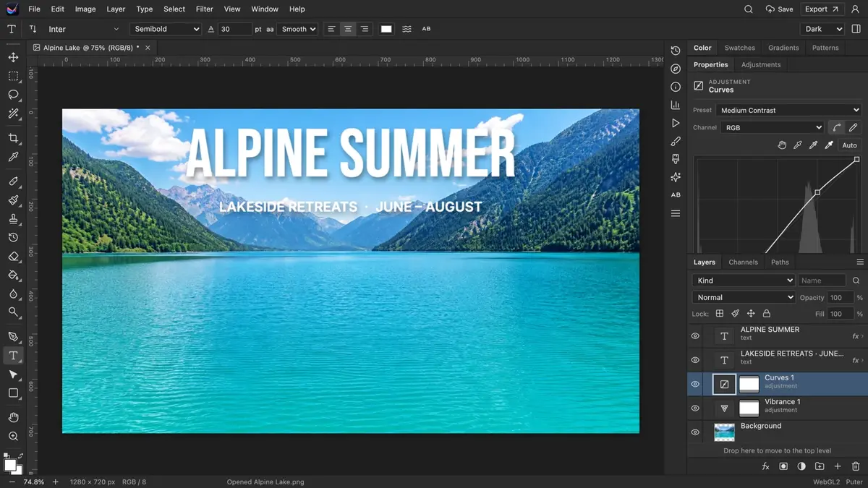Click the search icon in top bar
This screenshot has height=488, width=868.
[749, 9]
